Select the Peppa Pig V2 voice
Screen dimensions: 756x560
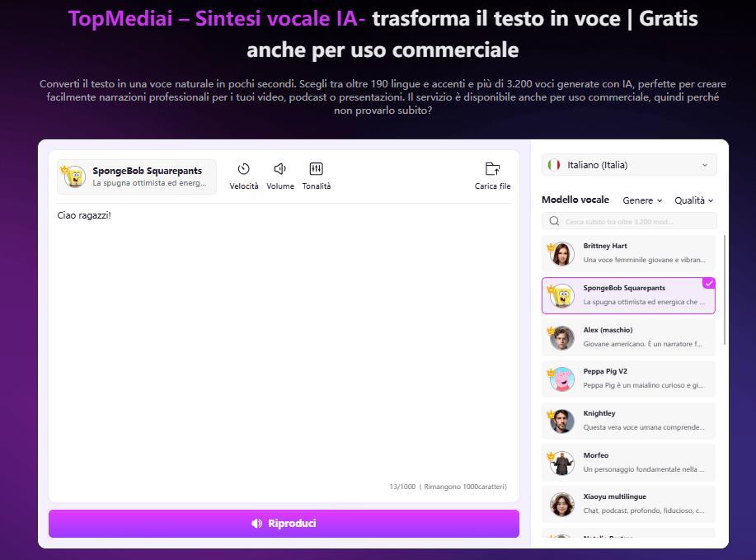pos(628,379)
